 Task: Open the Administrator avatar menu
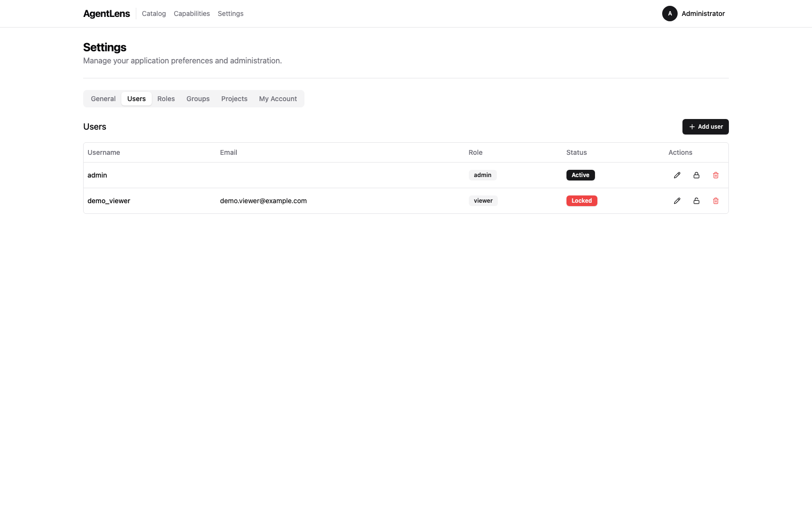pos(669,14)
